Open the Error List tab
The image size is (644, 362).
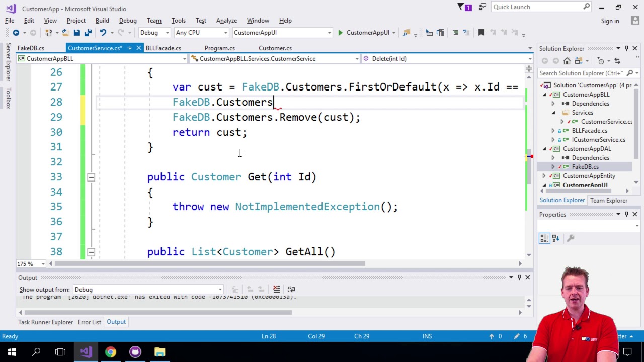pyautogui.click(x=90, y=322)
